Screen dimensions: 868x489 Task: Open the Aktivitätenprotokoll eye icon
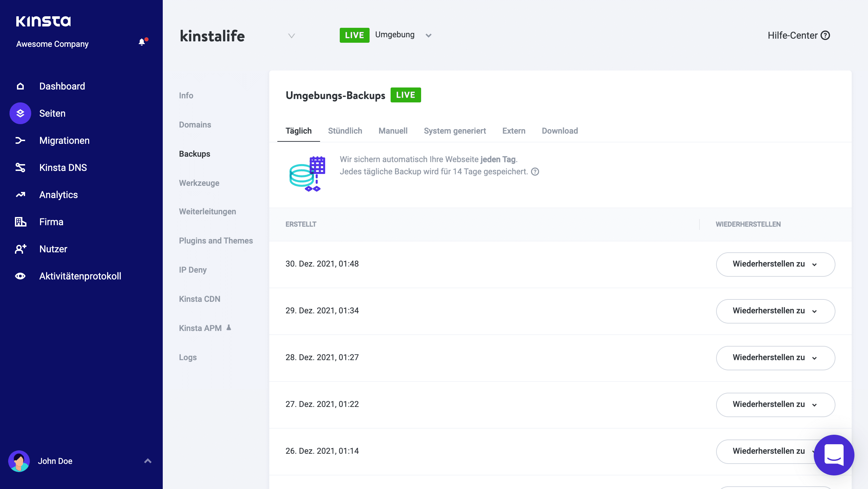pyautogui.click(x=20, y=276)
